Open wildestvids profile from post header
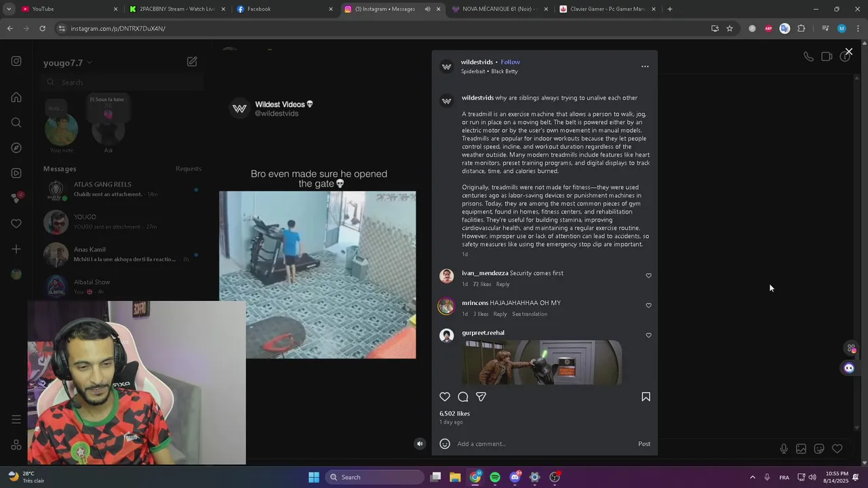Screen dimensions: 868x488 pyautogui.click(x=477, y=62)
